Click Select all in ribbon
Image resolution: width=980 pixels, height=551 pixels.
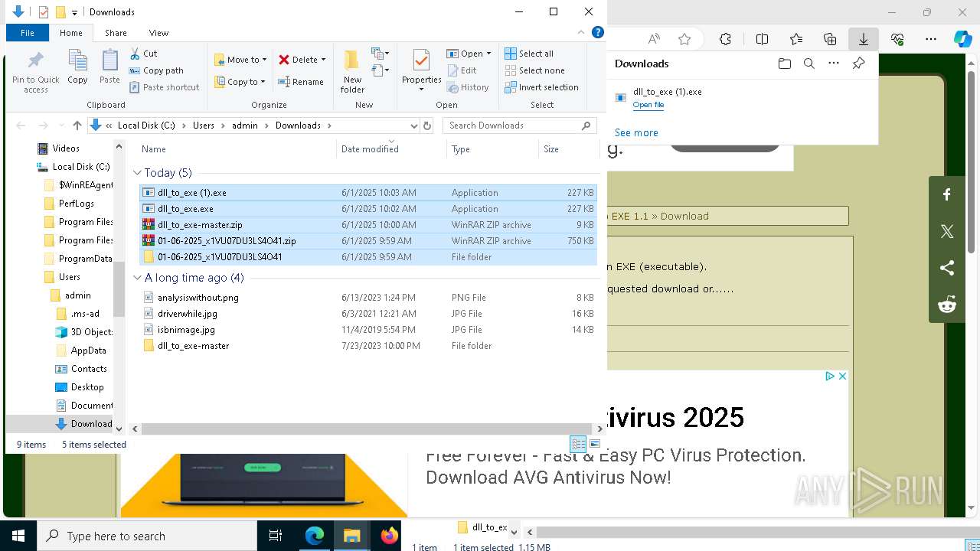[x=529, y=54]
